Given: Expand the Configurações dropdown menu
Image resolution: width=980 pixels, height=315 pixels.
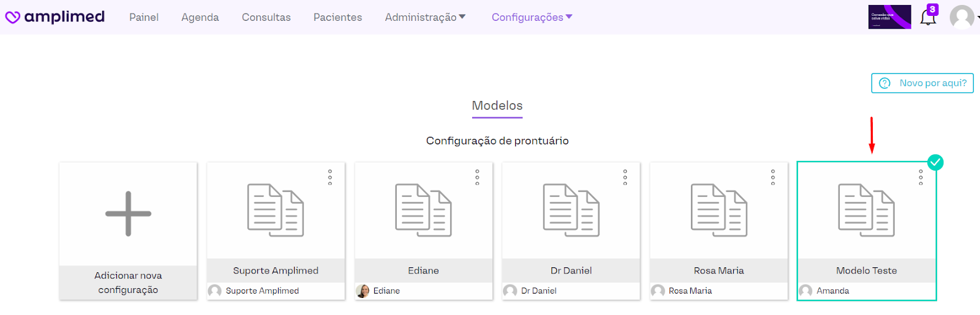Looking at the screenshot, I should pos(532,17).
